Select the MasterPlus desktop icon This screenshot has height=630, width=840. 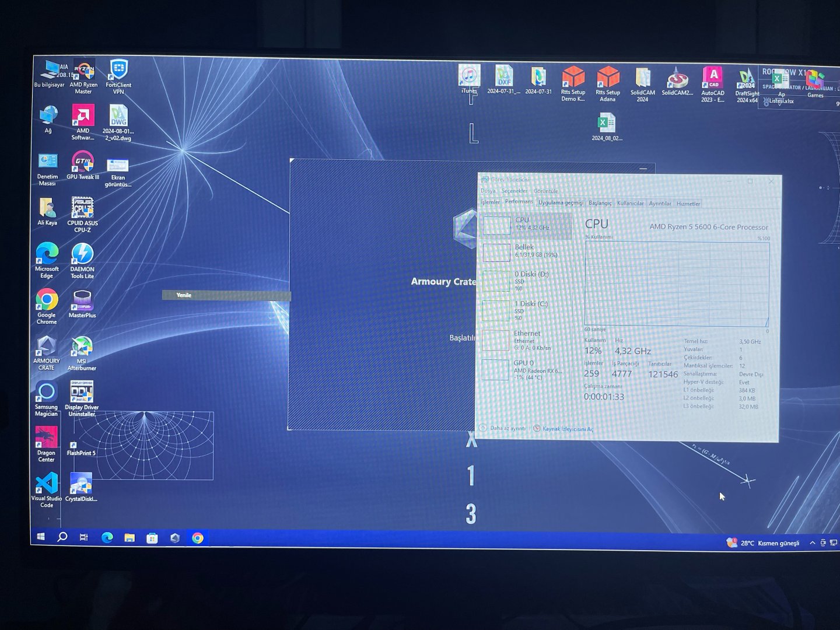[82, 304]
